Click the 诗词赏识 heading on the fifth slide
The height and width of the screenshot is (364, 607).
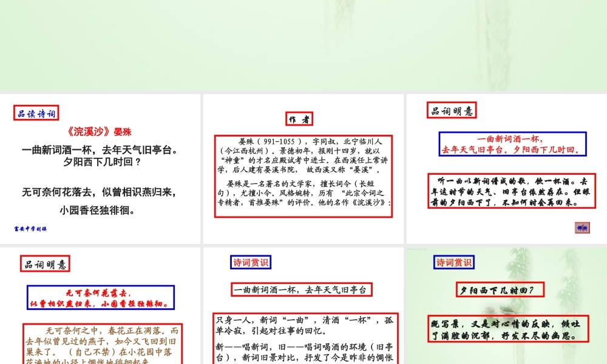(251, 262)
